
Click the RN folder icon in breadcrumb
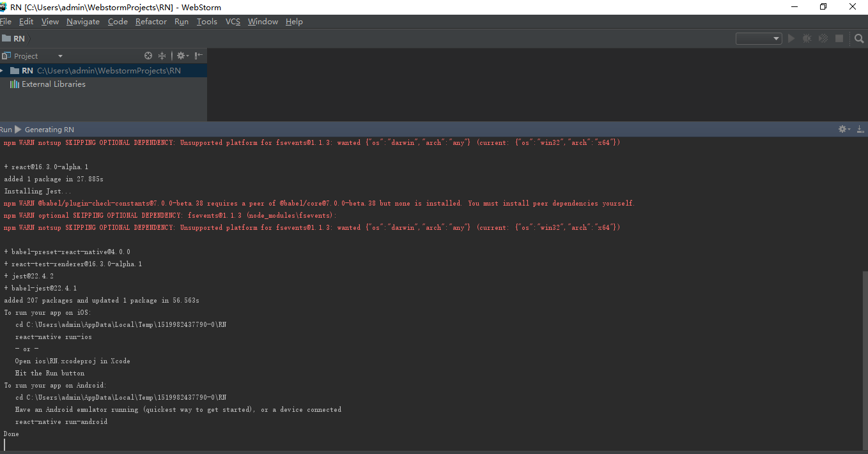coord(6,38)
